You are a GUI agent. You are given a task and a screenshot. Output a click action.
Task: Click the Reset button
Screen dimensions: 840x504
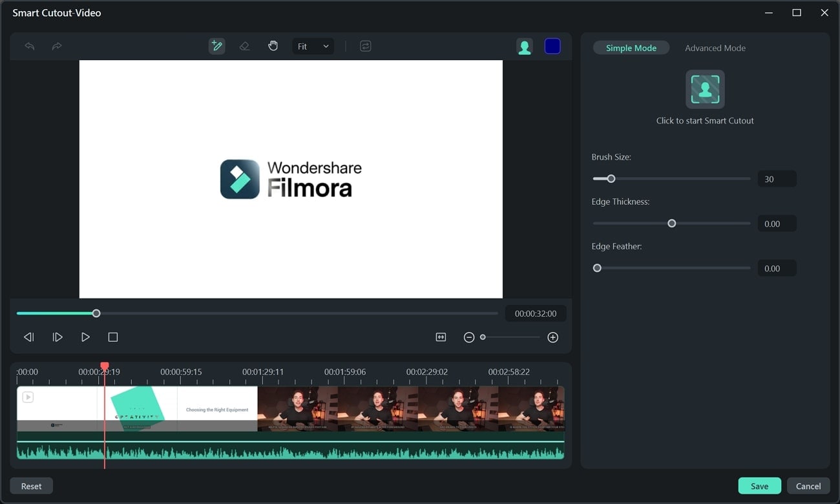pyautogui.click(x=31, y=486)
